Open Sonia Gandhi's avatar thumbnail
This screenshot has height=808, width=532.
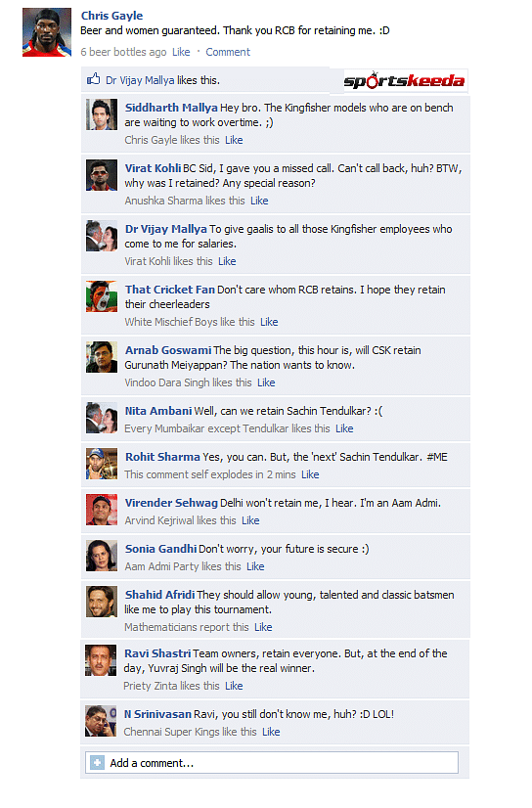102,556
